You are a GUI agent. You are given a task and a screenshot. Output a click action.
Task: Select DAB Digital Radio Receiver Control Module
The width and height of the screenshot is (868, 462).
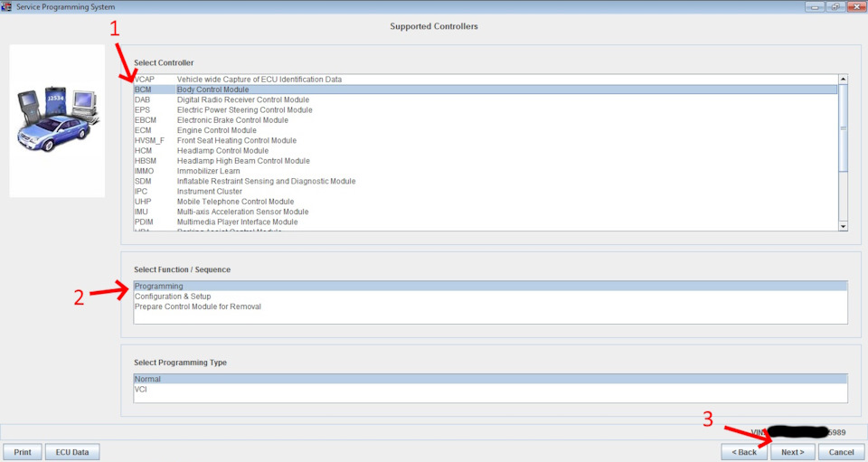coord(486,99)
